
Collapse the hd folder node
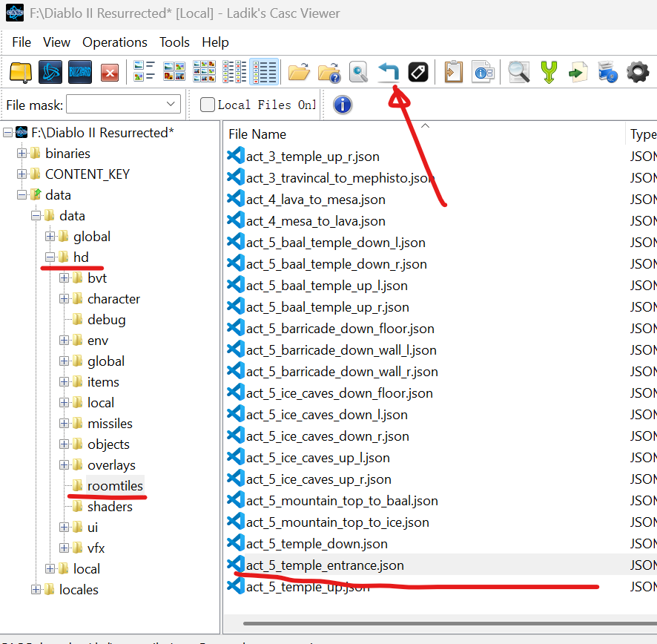[50, 257]
